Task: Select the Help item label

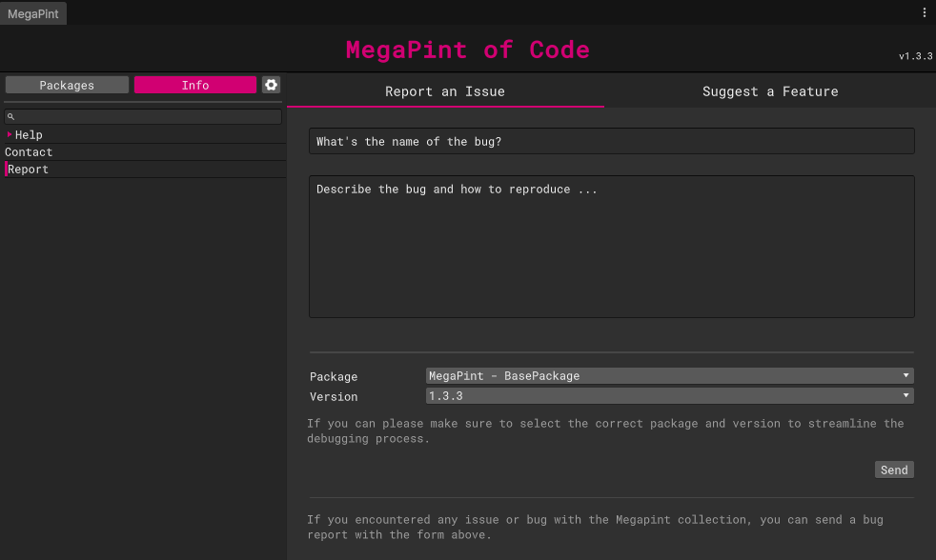Action: click(29, 135)
